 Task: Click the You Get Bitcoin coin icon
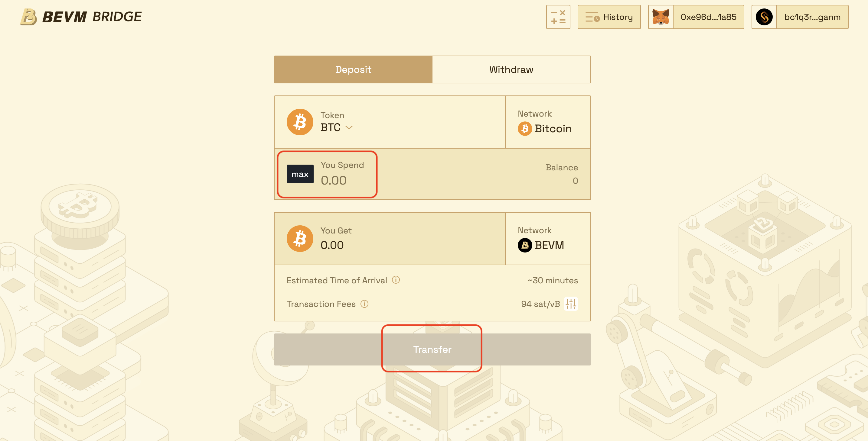[x=300, y=238]
